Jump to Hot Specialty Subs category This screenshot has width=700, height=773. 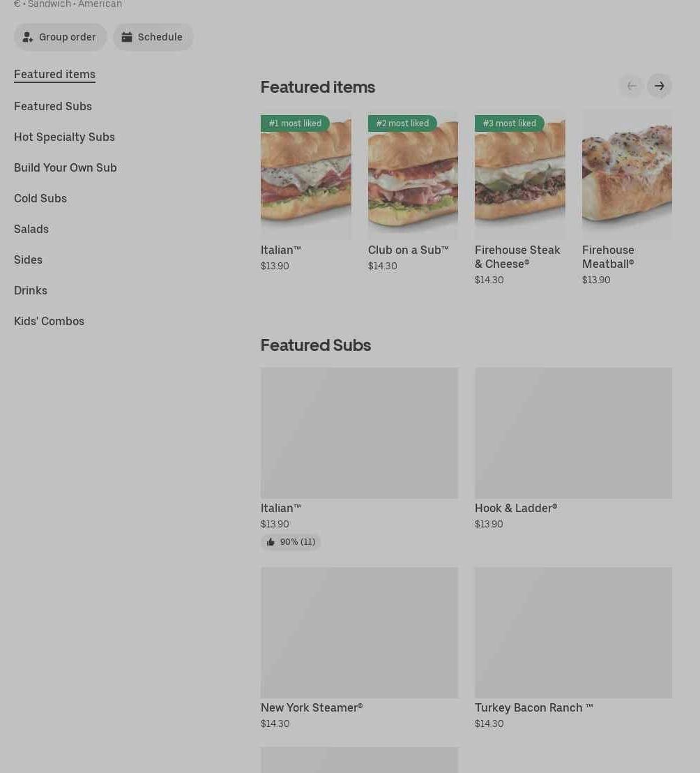click(65, 137)
